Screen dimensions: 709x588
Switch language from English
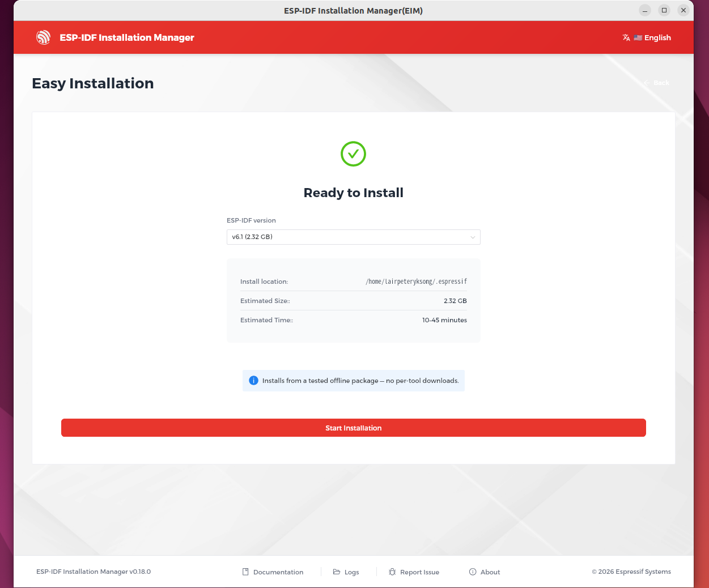click(x=647, y=37)
